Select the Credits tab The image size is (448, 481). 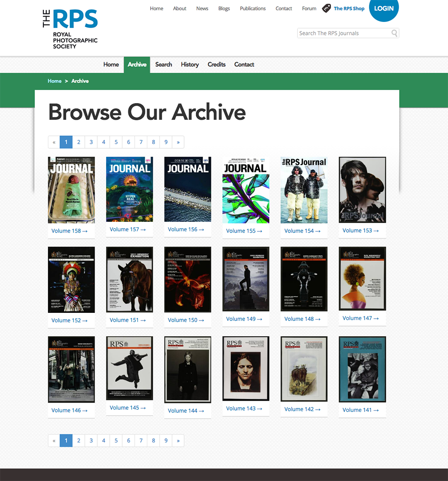pyautogui.click(x=216, y=65)
